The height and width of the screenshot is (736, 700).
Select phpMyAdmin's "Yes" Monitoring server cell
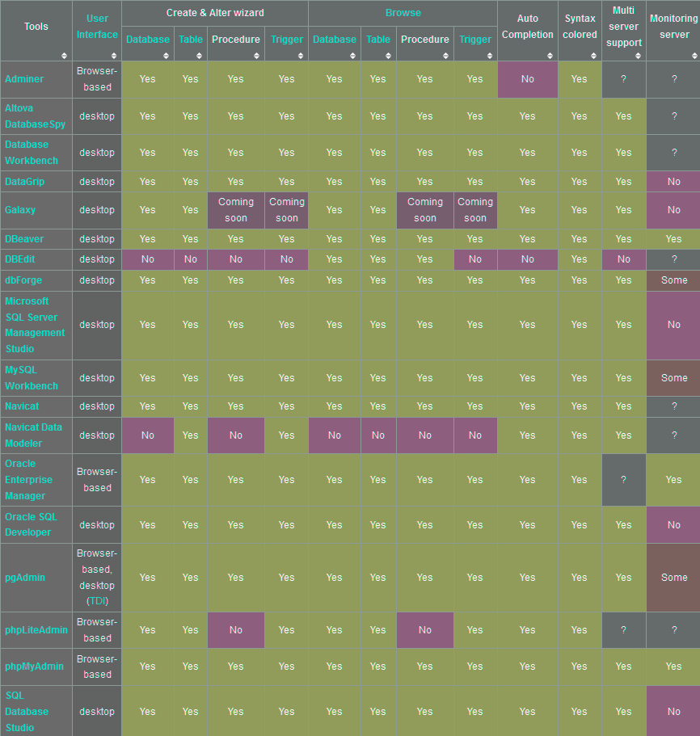673,666
